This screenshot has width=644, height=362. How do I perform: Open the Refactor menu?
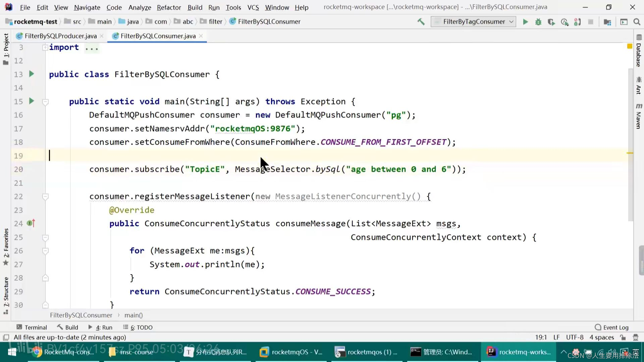click(169, 7)
